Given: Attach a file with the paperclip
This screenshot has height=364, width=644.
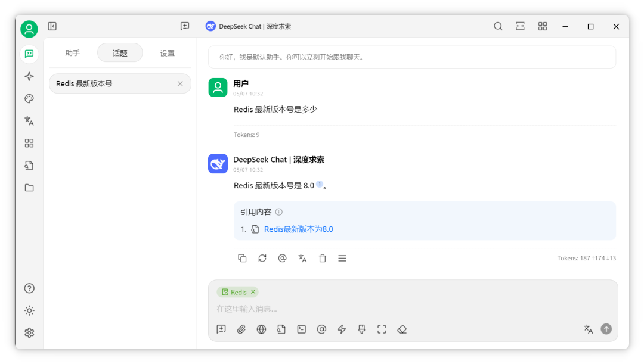Looking at the screenshot, I should 241,329.
